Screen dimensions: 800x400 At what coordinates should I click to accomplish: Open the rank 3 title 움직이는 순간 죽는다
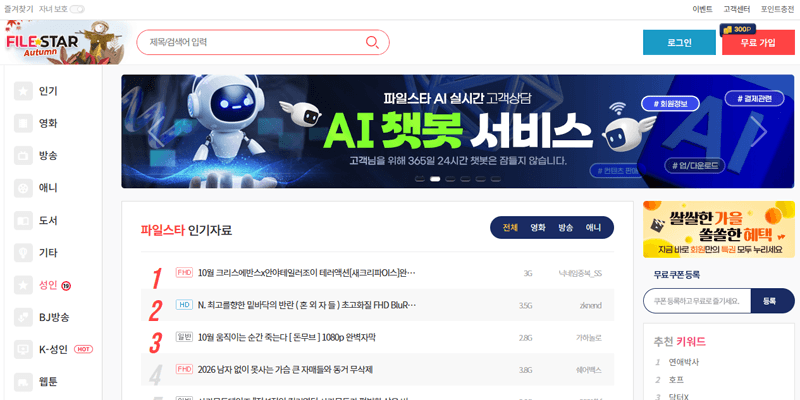point(286,337)
